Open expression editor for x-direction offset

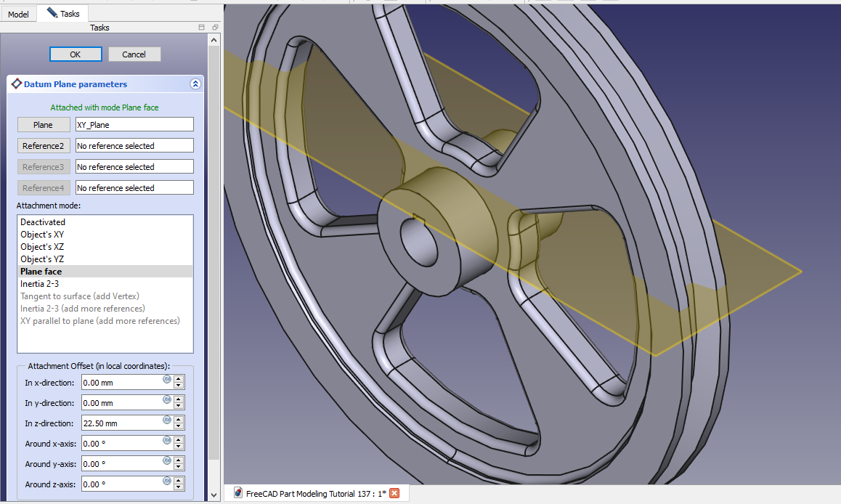point(166,379)
